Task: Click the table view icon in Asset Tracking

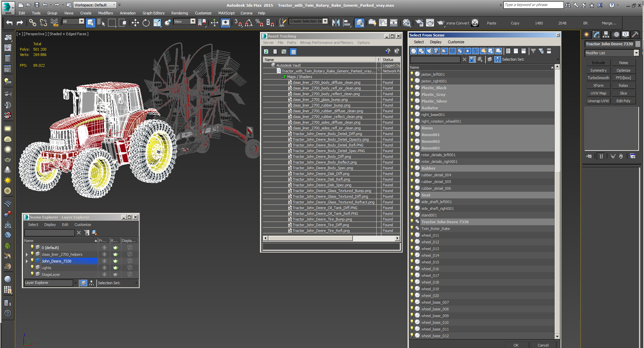Action: 293,52
